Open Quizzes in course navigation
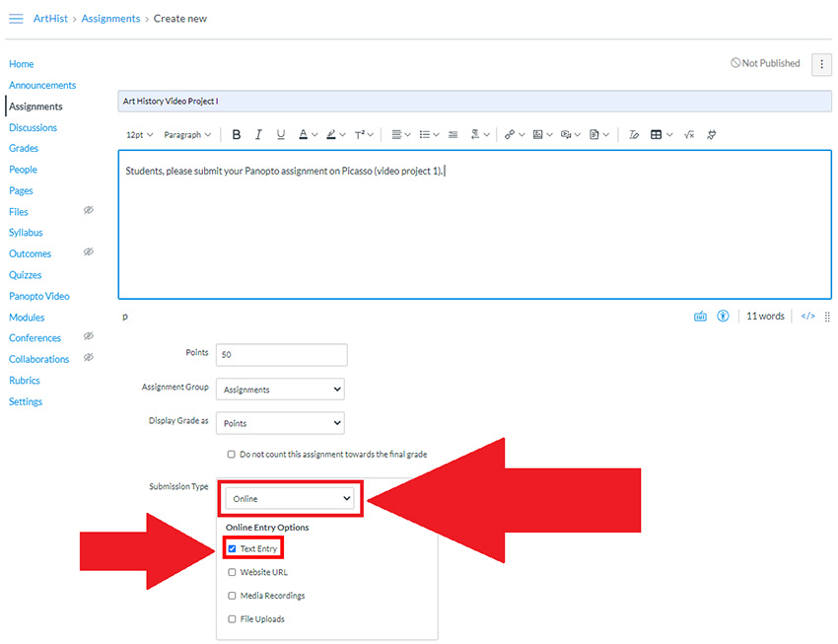This screenshot has width=838, height=644. tap(25, 275)
